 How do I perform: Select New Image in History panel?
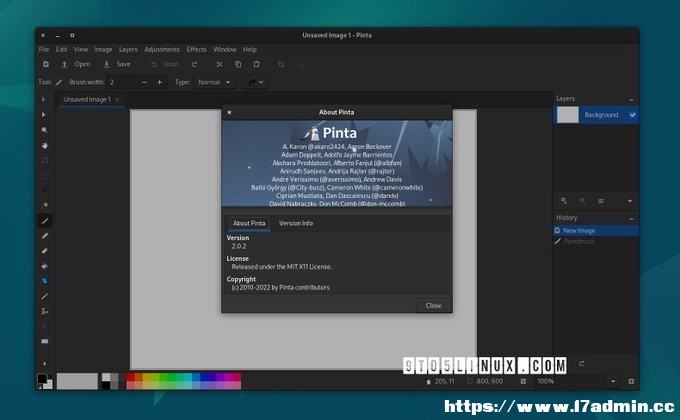point(596,230)
